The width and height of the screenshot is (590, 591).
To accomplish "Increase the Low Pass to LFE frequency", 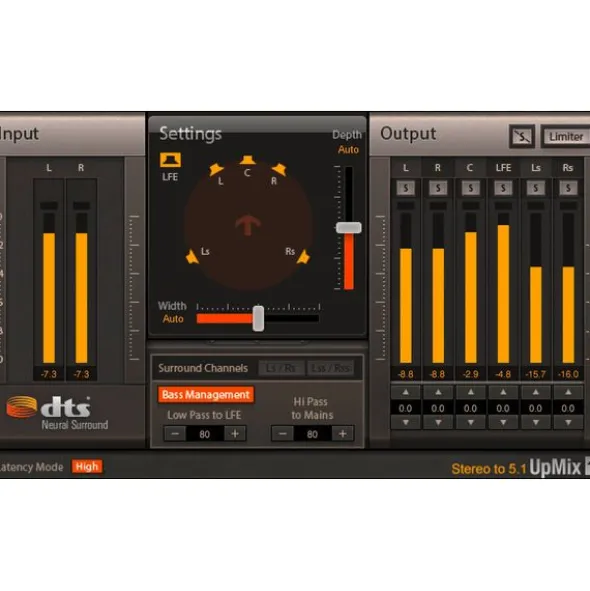I will click(235, 434).
